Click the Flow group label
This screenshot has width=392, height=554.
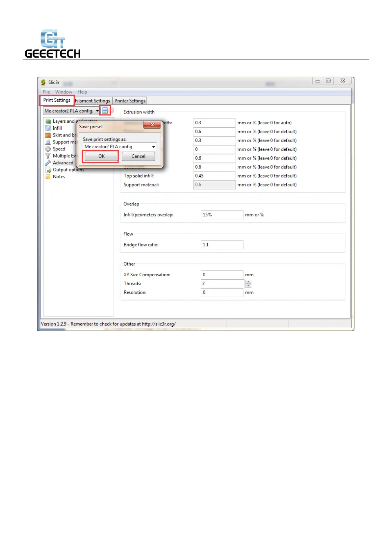click(128, 234)
